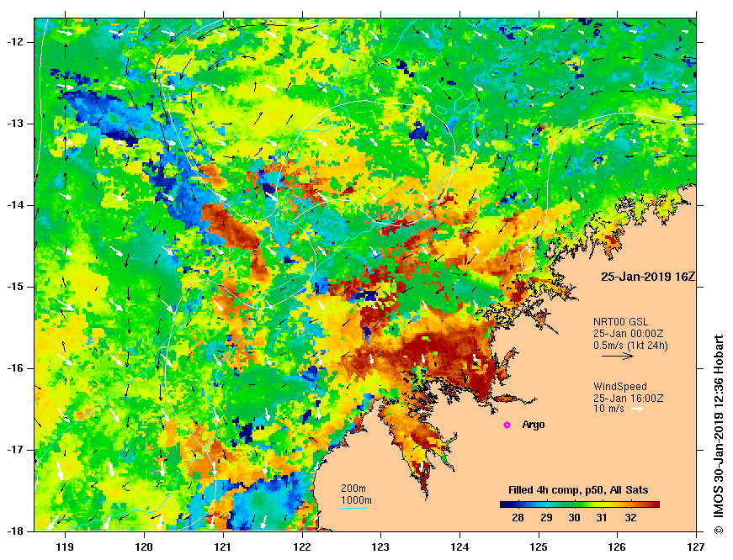Image resolution: width=733 pixels, height=560 pixels.
Task: Click the '123' longitude axis label
Action: (x=380, y=547)
